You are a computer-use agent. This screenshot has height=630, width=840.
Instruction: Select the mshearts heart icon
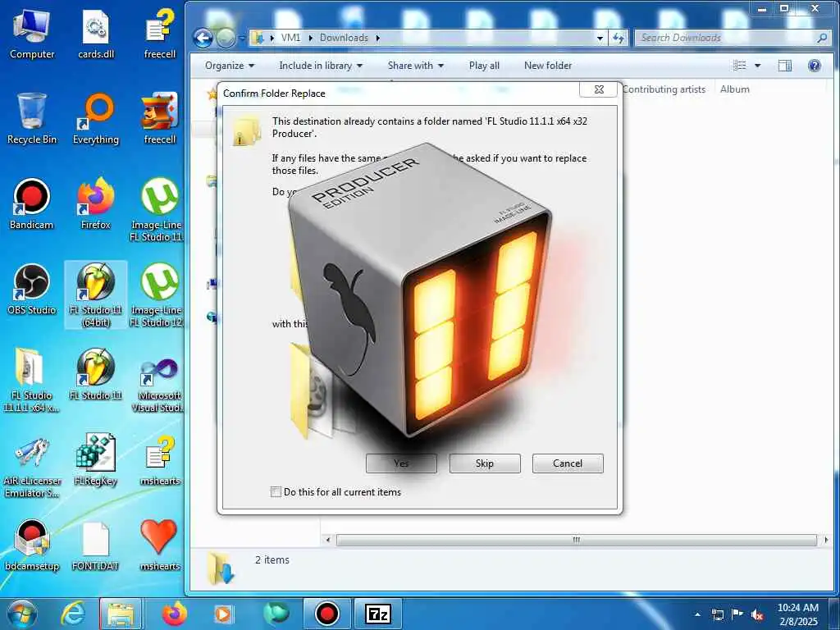[x=159, y=545]
